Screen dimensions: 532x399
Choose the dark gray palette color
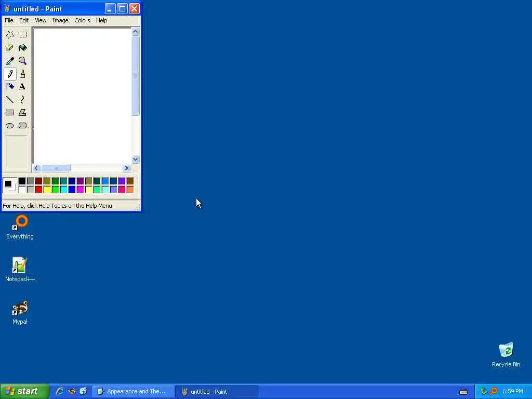click(31, 181)
